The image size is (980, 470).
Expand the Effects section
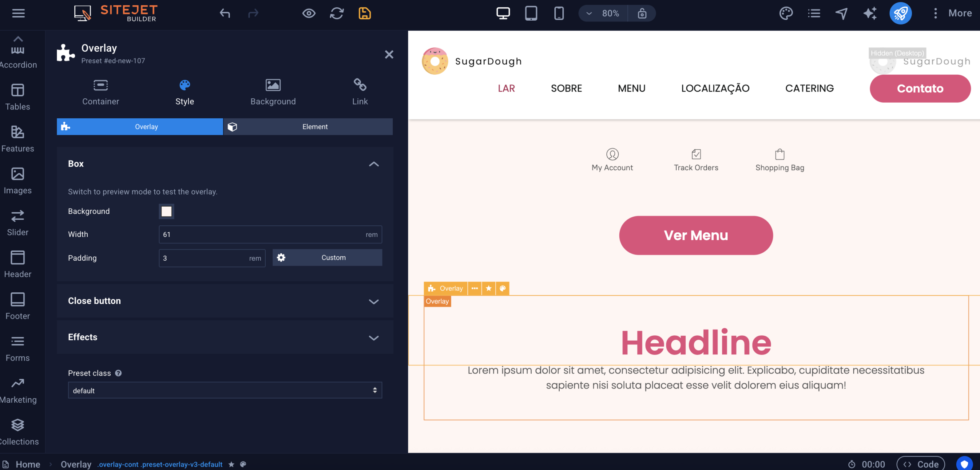click(225, 337)
